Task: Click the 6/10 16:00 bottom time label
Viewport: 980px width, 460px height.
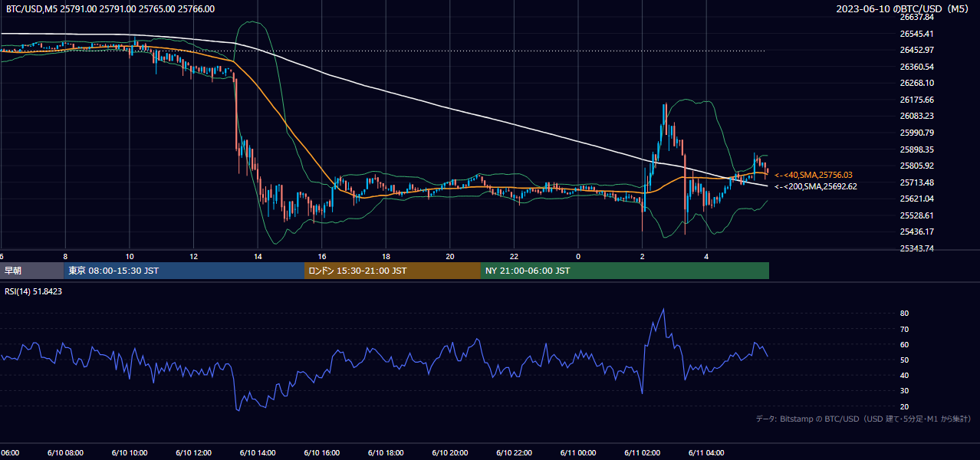Action: pyautogui.click(x=322, y=452)
